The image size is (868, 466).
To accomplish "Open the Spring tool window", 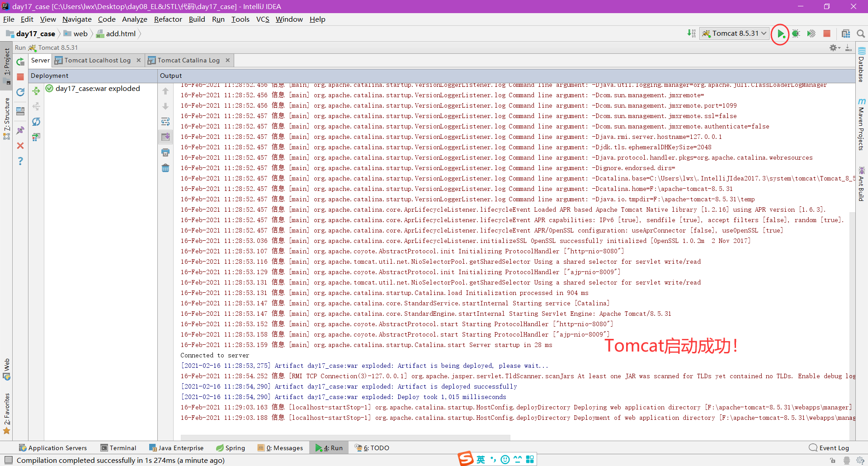I will 231,448.
